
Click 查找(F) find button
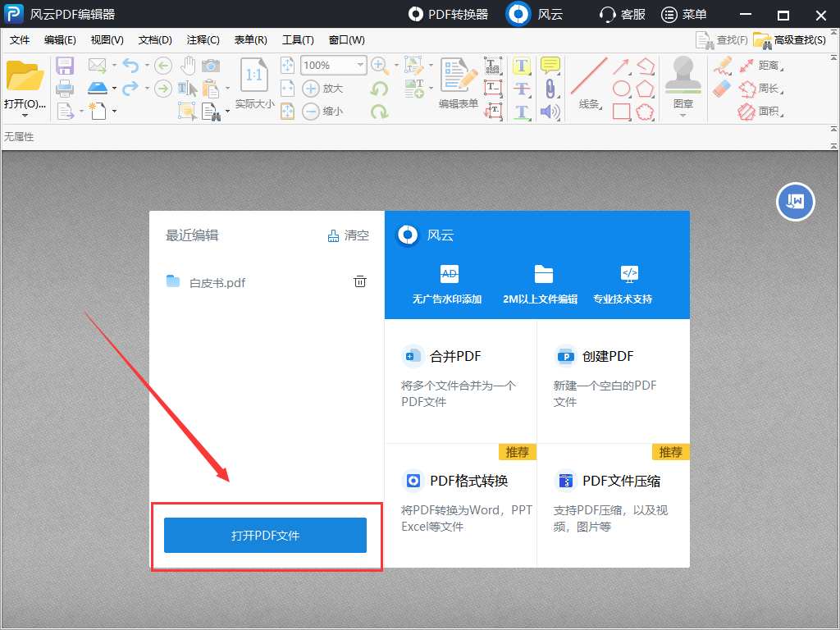click(722, 40)
